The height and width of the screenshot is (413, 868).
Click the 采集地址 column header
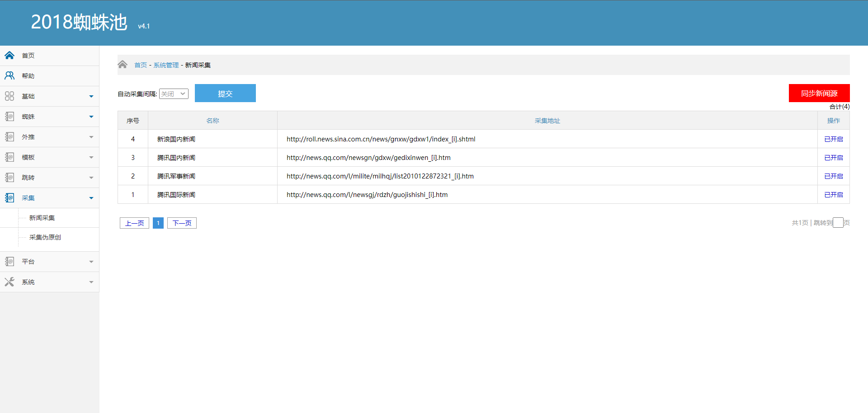tap(547, 121)
